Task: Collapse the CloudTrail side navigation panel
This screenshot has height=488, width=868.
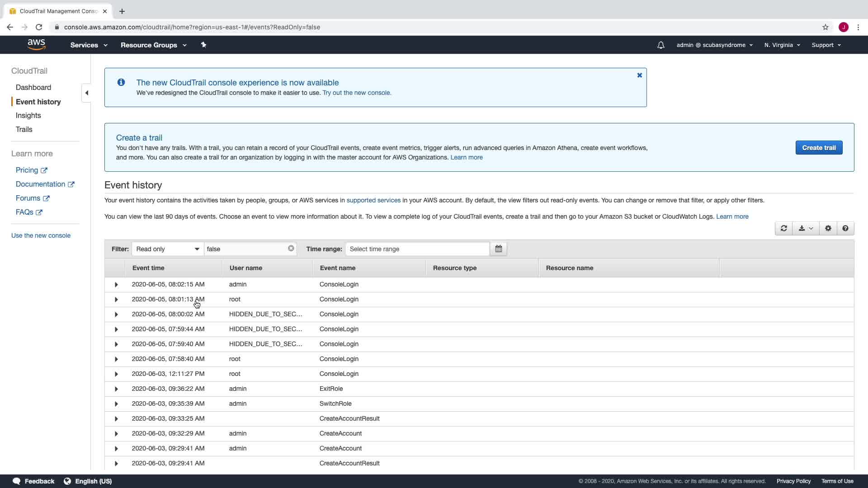Action: 86,93
